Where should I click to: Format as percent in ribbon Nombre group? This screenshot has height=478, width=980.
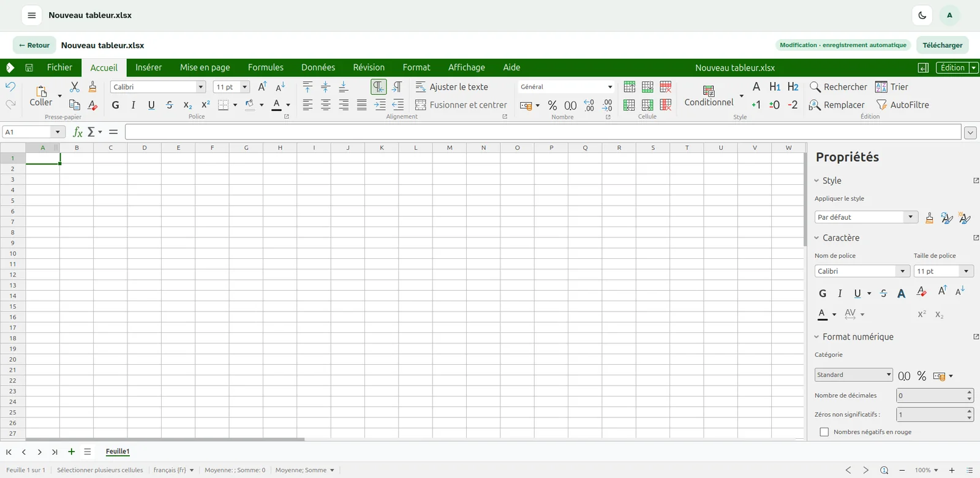coord(552,105)
